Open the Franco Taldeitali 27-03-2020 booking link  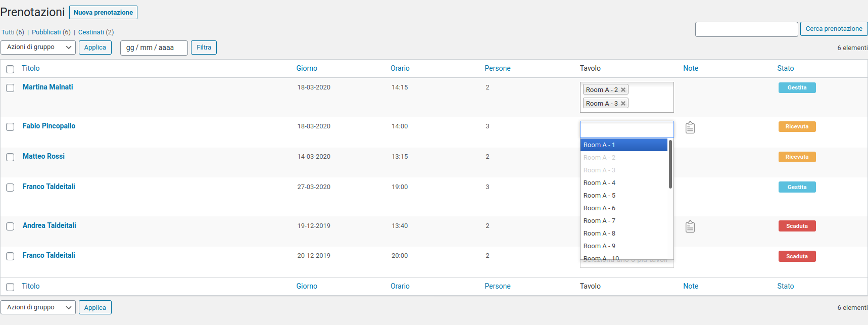click(49, 187)
